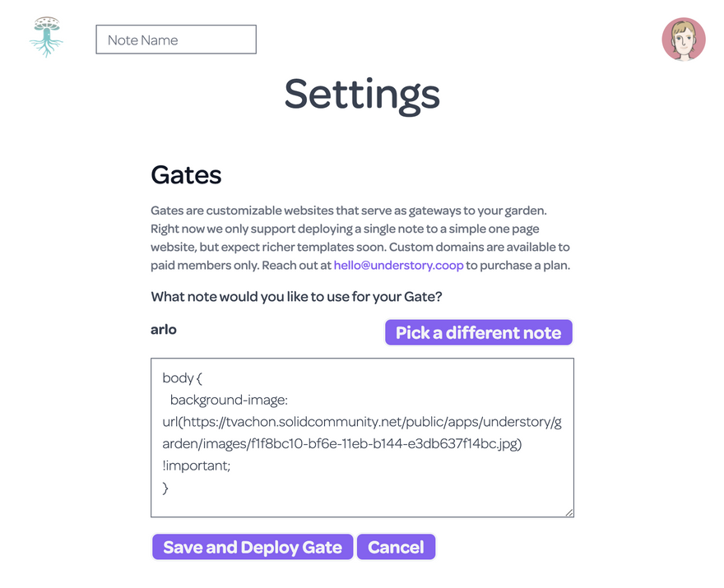Open the user avatar profile picture

click(x=684, y=39)
